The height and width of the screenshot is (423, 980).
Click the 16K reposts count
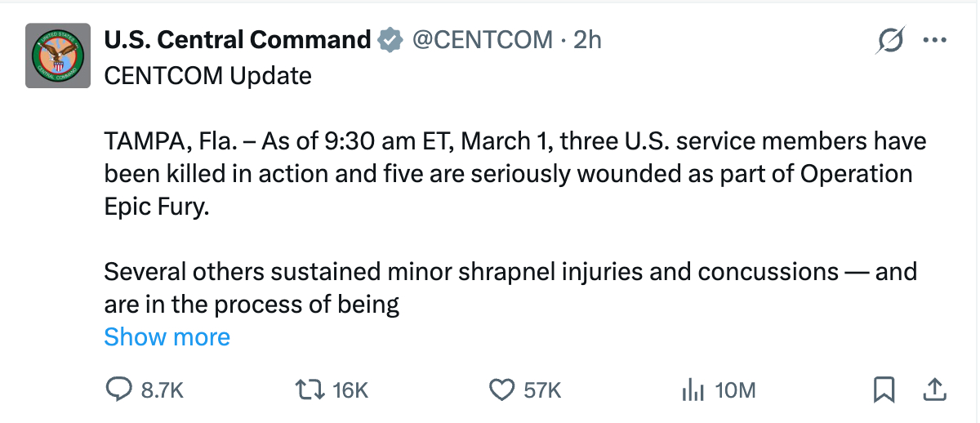[351, 391]
